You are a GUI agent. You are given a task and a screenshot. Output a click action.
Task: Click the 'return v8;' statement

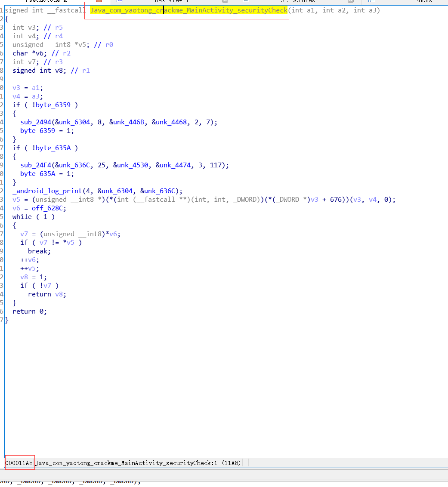[47, 294]
